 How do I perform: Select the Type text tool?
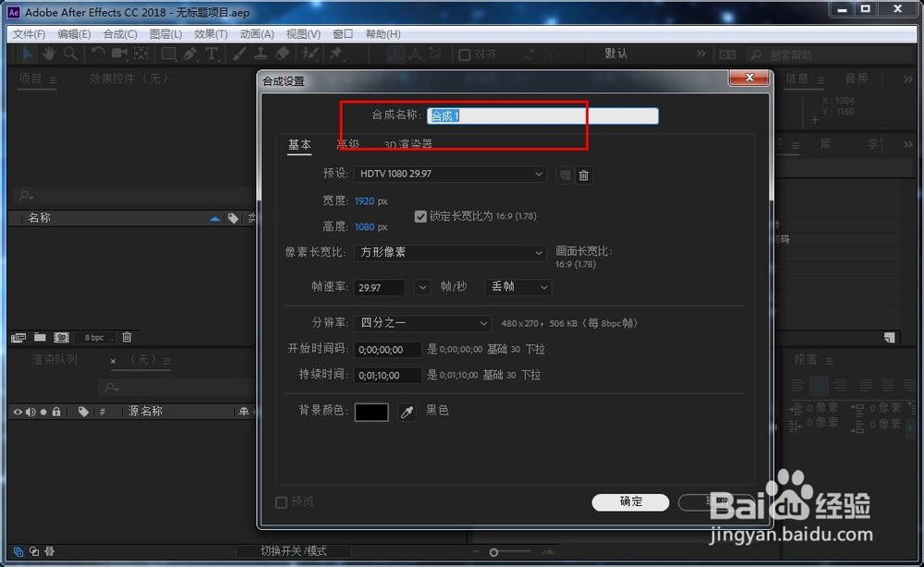[212, 54]
